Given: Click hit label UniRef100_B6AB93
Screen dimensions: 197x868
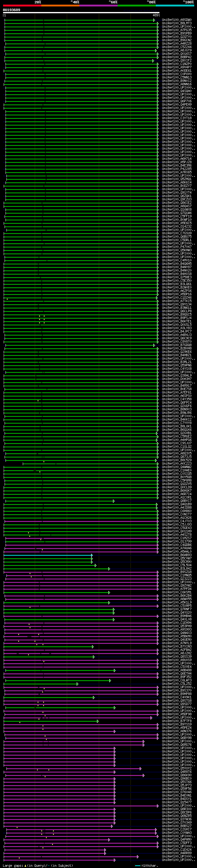Looking at the screenshot, I should 177,555.
